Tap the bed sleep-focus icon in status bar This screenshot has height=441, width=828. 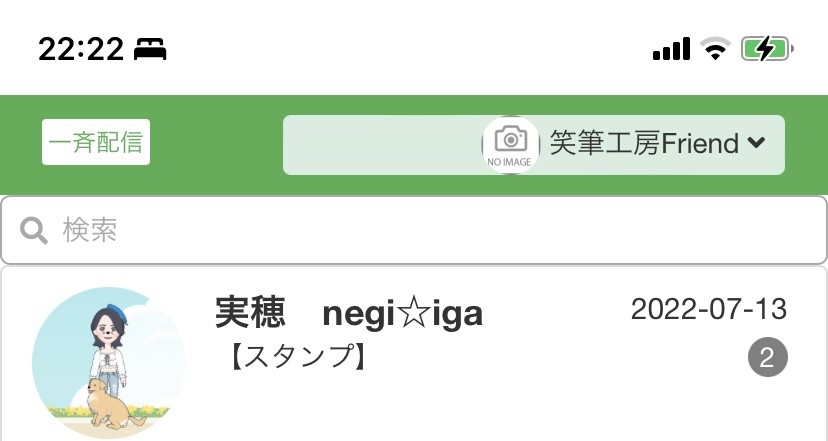click(150, 50)
